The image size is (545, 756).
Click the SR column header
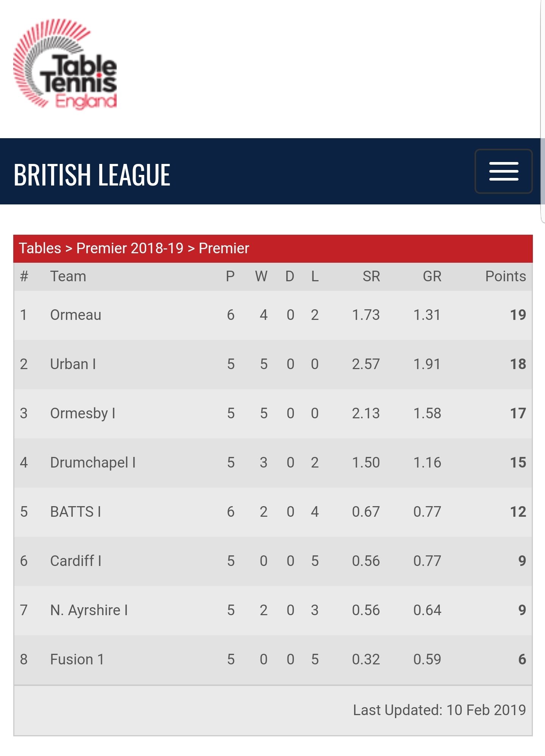(371, 276)
